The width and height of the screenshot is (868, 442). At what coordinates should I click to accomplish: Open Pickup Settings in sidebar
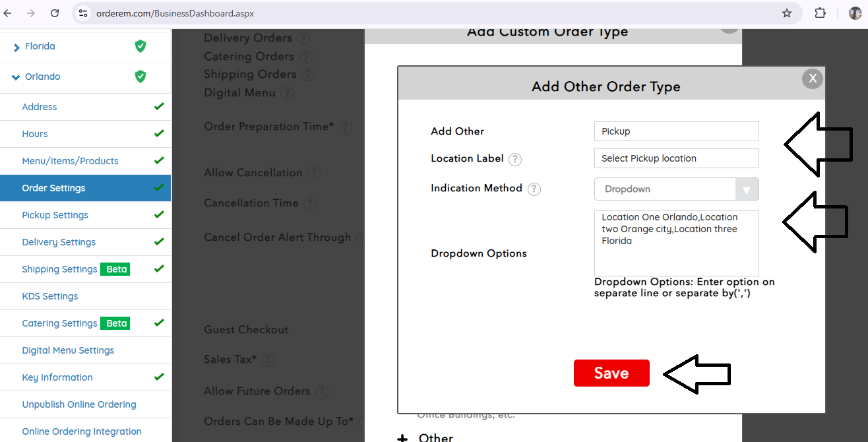click(55, 215)
